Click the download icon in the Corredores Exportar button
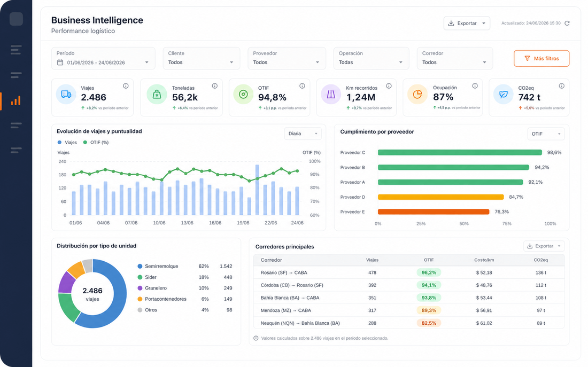Viewport: 588px width, 367px height. point(530,246)
